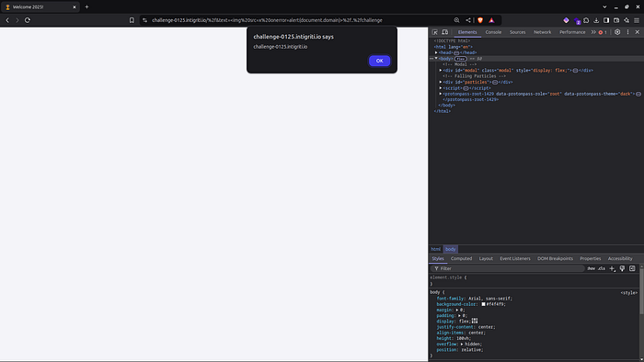Open DevTools three-dot customize menu
Viewport: 644px width, 362px height.
pyautogui.click(x=627, y=32)
